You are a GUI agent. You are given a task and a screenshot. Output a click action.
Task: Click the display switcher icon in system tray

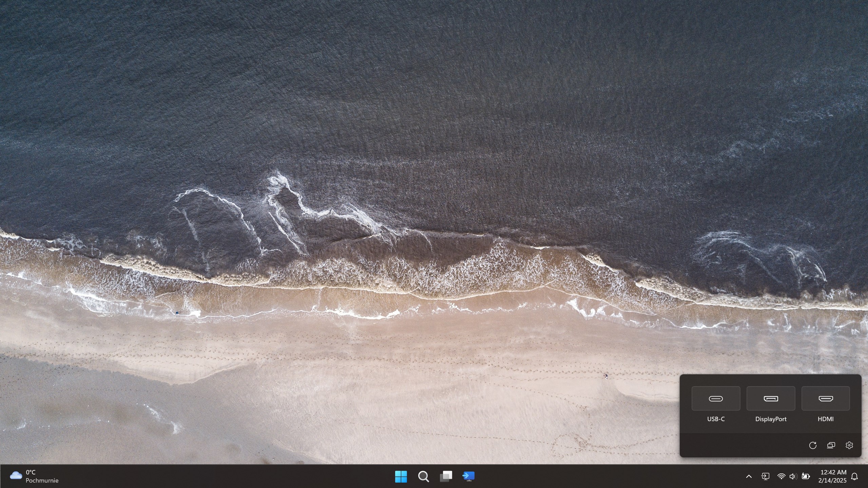766,476
